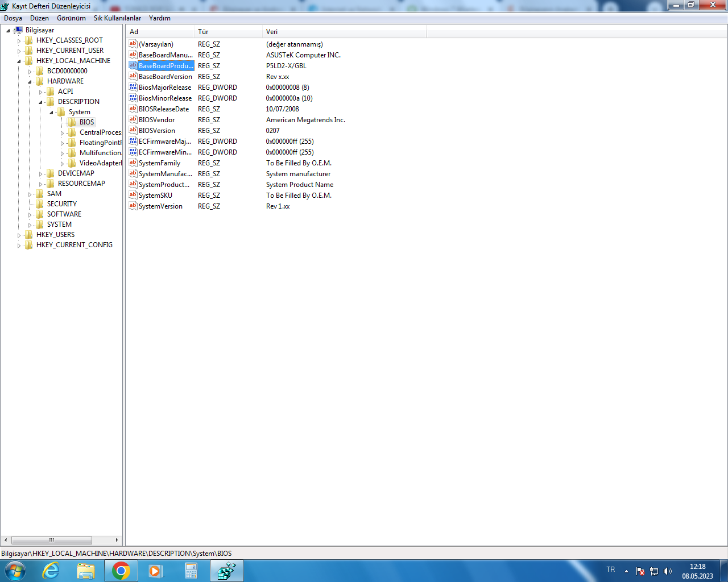Click the tree pane scroll left arrow
Screen dimensions: 728x582
6,540
